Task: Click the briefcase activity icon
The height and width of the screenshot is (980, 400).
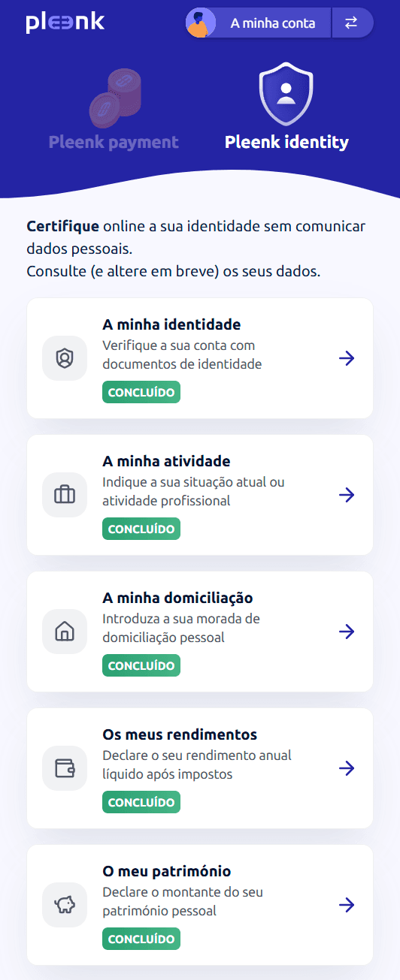Action: tap(65, 495)
